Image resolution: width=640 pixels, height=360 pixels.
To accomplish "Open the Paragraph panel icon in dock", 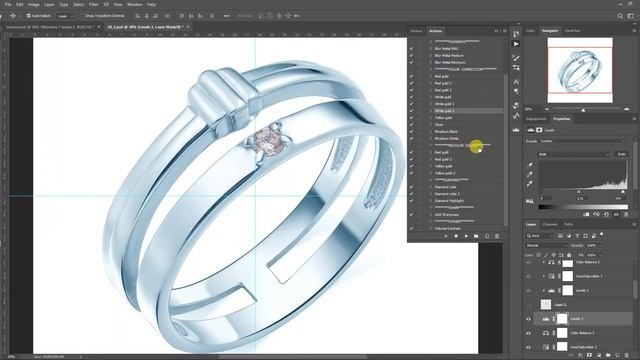I will click(516, 91).
